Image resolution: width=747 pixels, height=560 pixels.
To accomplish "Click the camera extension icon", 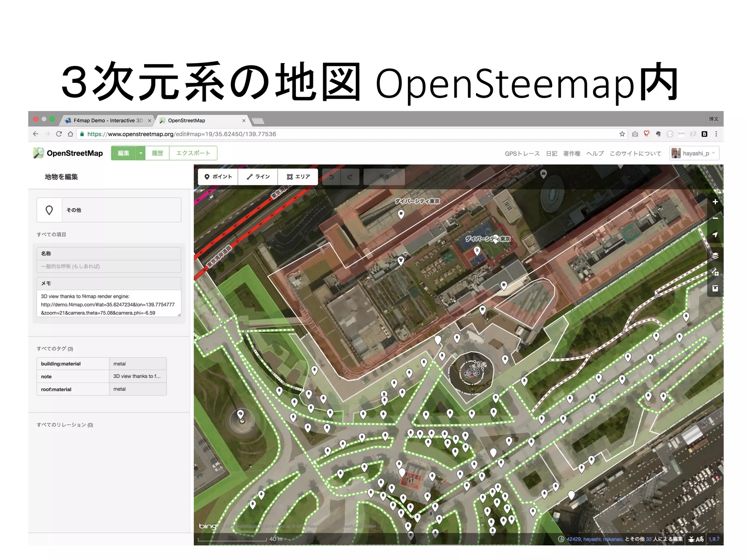I will click(x=635, y=134).
